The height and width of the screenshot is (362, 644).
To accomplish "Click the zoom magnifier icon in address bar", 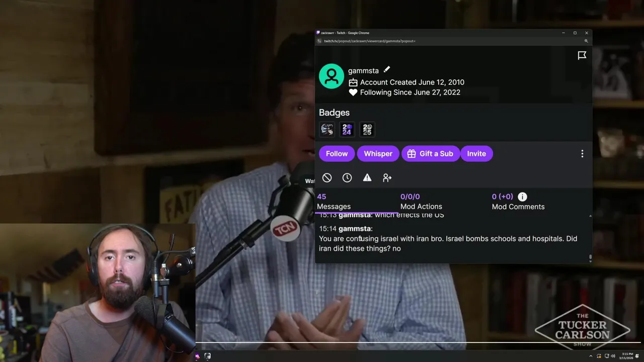I will point(586,41).
